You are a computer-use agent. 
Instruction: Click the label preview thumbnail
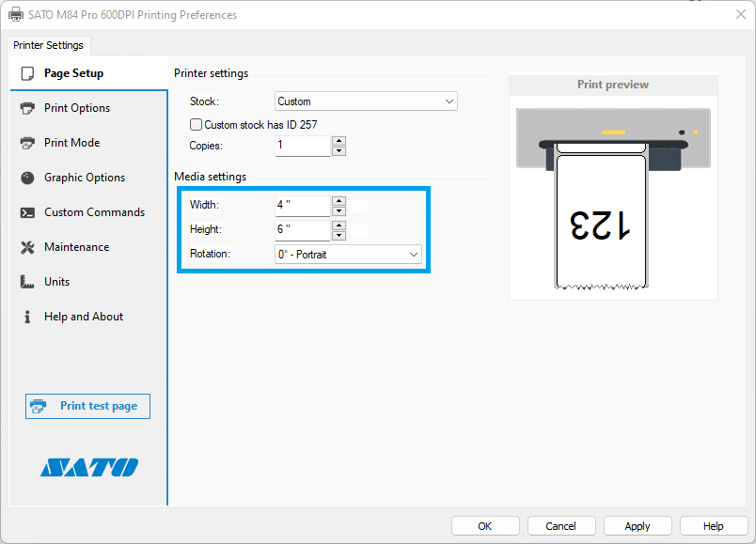point(613,198)
